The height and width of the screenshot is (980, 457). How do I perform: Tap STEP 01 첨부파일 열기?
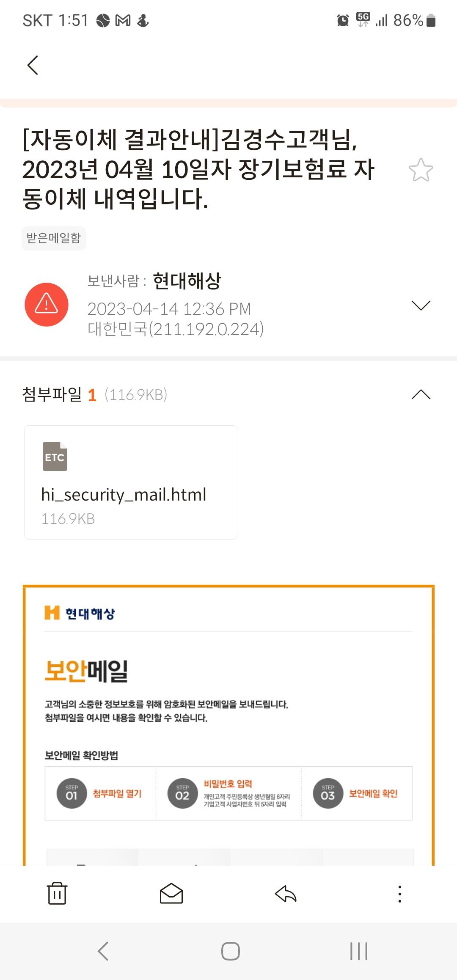pos(101,793)
